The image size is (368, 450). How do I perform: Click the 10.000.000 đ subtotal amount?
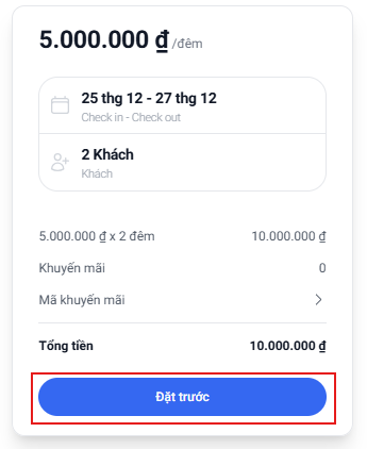(x=289, y=236)
